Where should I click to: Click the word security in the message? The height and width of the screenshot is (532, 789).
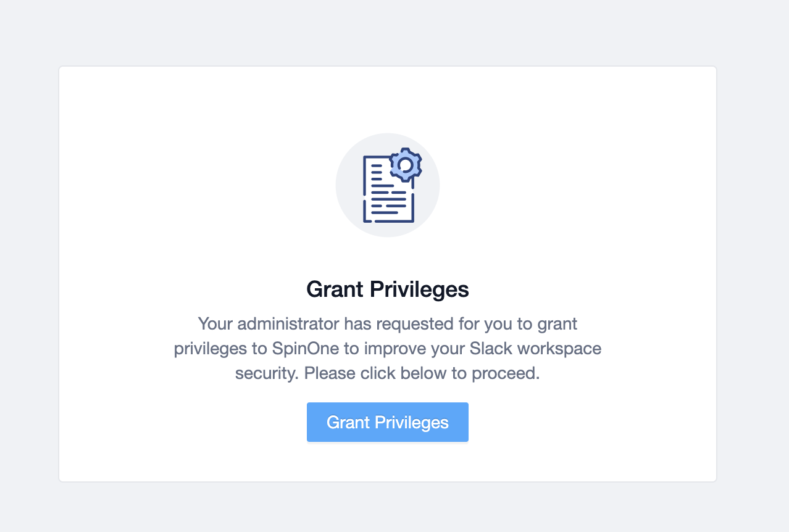coord(267,374)
